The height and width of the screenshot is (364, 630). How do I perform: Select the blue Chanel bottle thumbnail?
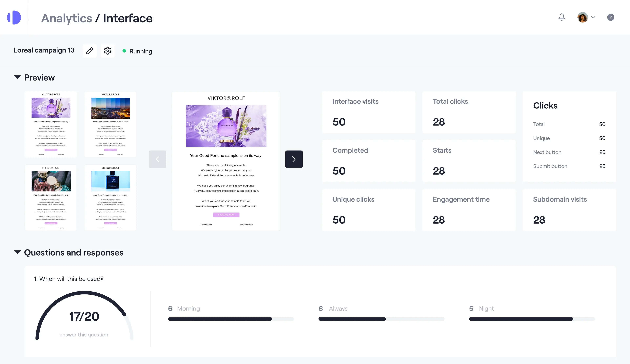click(x=110, y=198)
